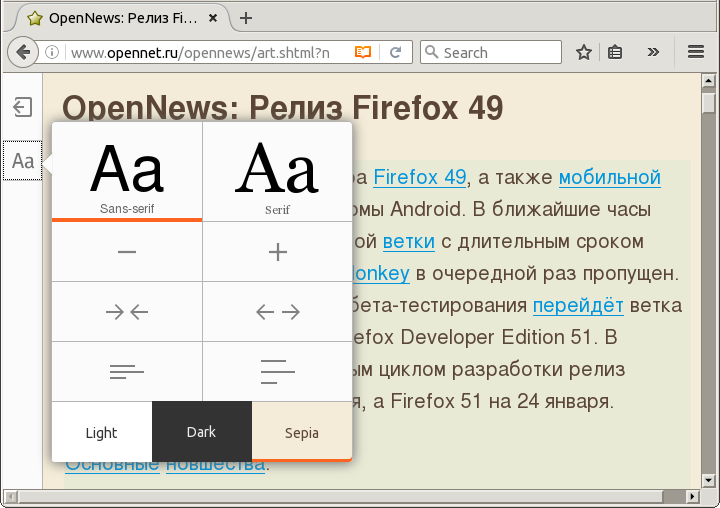This screenshot has height=508, width=720.
Task: Toggle Reader View orange book icon
Action: (x=363, y=52)
